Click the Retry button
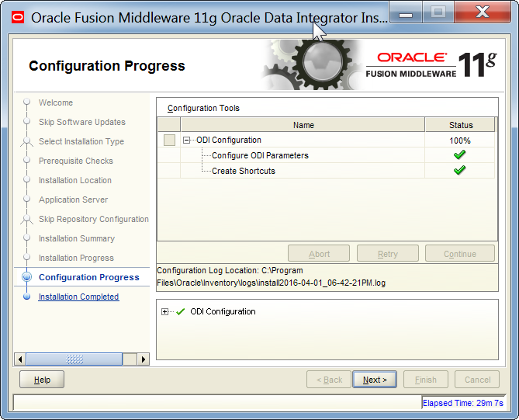This screenshot has width=519, height=420. 388,254
